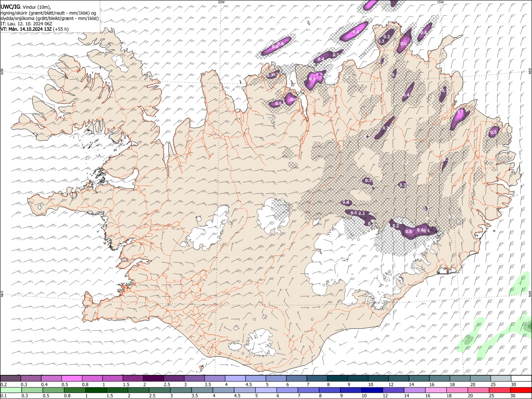
Task: Select the 'rigning/skúrir' legend description line
Action: 48,13
